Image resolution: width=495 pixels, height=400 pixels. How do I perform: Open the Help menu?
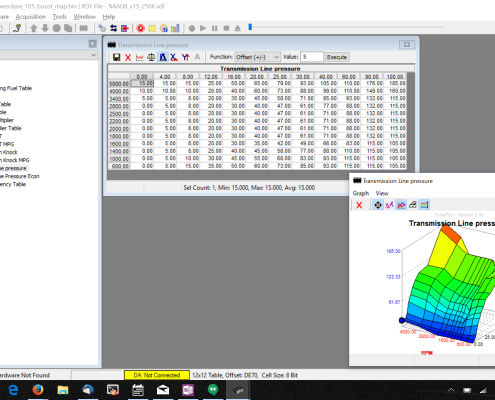[x=109, y=17]
